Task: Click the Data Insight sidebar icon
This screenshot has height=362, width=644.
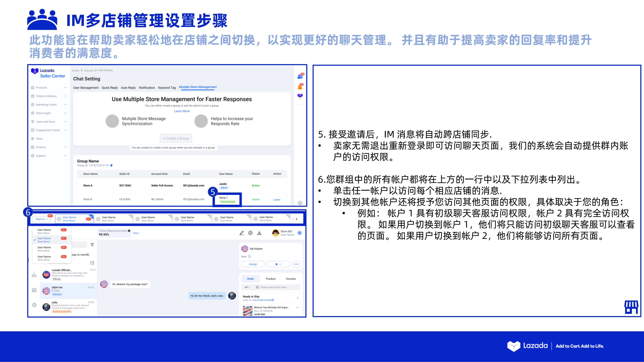Action: pyautogui.click(x=33, y=113)
